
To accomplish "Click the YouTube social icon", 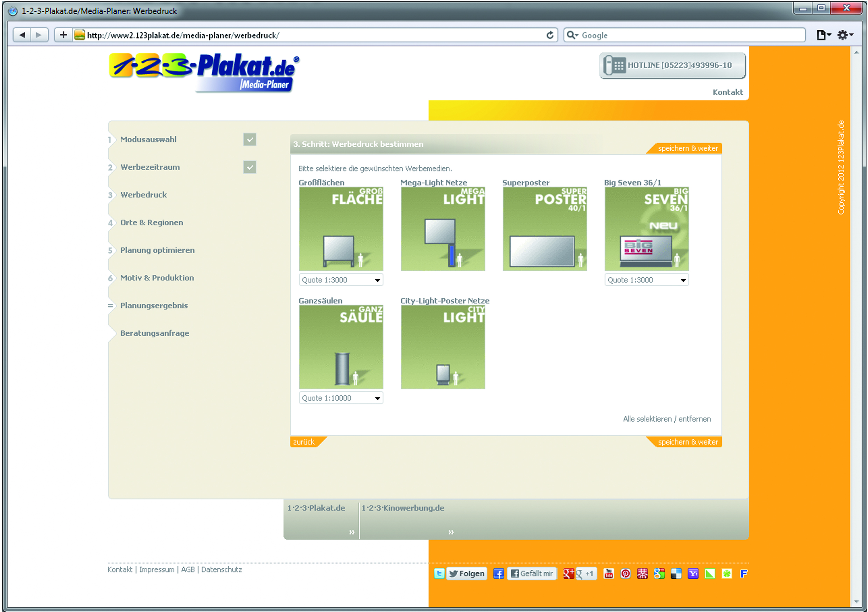I will coord(609,573).
